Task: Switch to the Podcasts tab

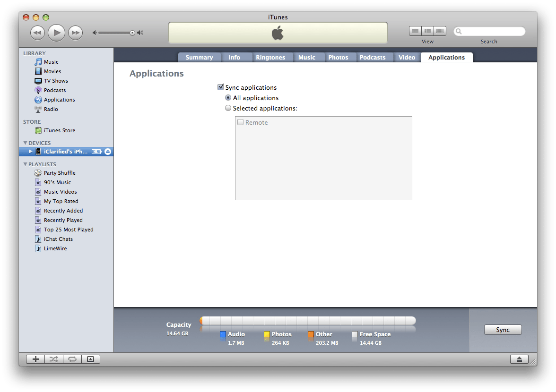Action: 373,57
